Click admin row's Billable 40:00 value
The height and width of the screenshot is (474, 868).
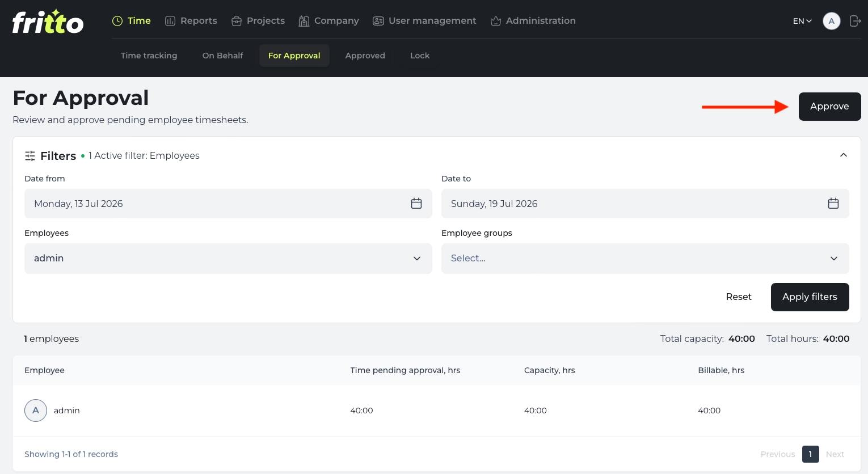point(709,410)
